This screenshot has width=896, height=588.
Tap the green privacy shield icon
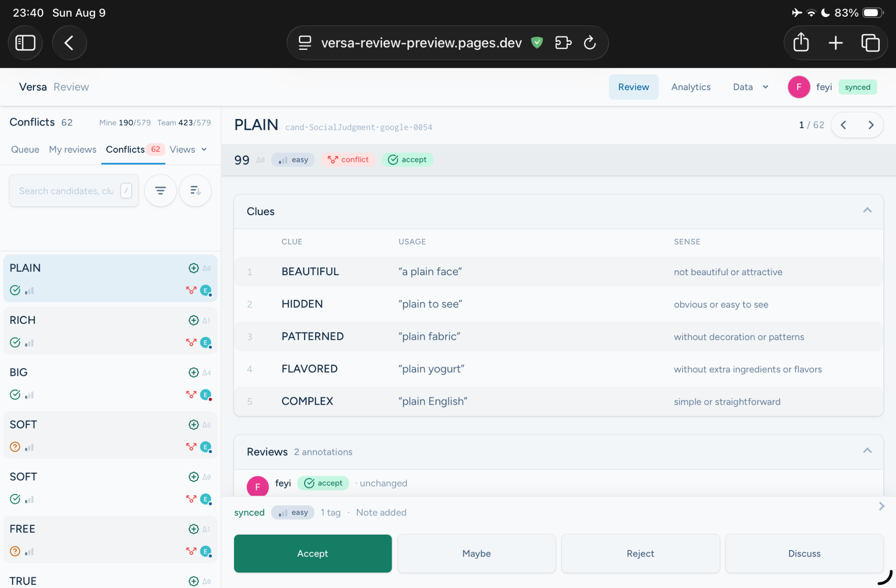537,42
